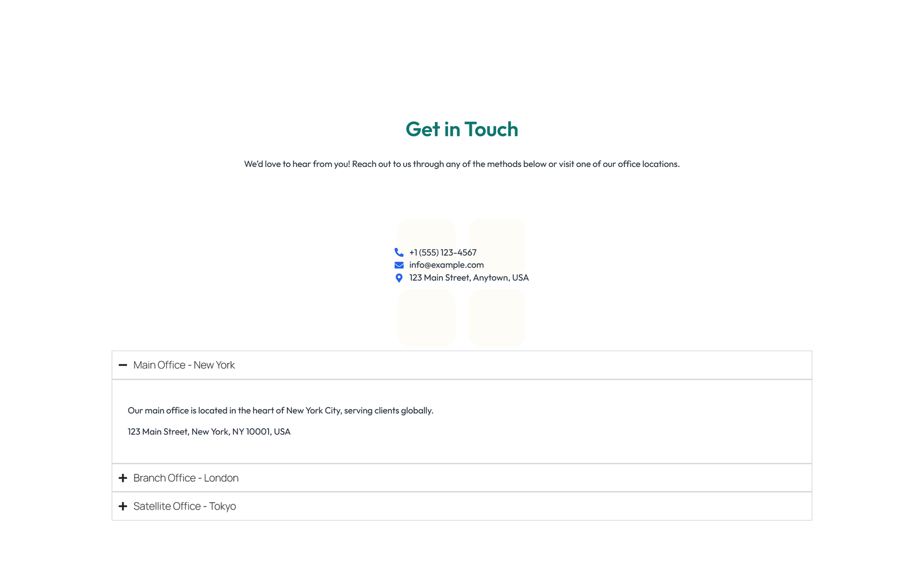Click the blue map pin location icon
This screenshot has width=924, height=565.
tap(399, 278)
